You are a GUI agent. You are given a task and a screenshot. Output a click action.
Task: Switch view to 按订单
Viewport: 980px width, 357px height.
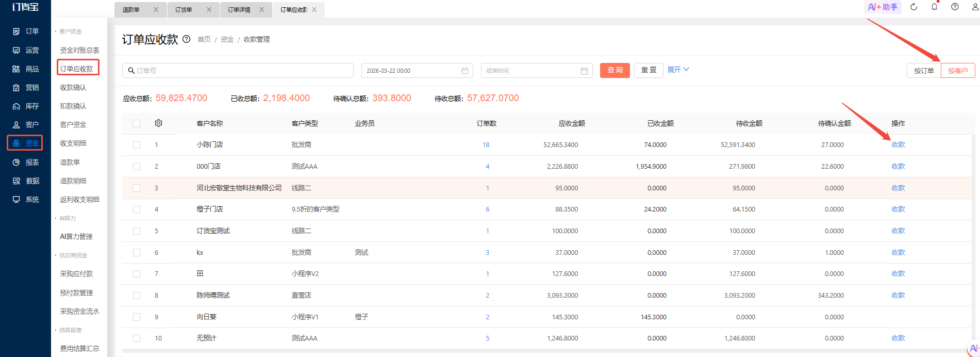pos(924,71)
